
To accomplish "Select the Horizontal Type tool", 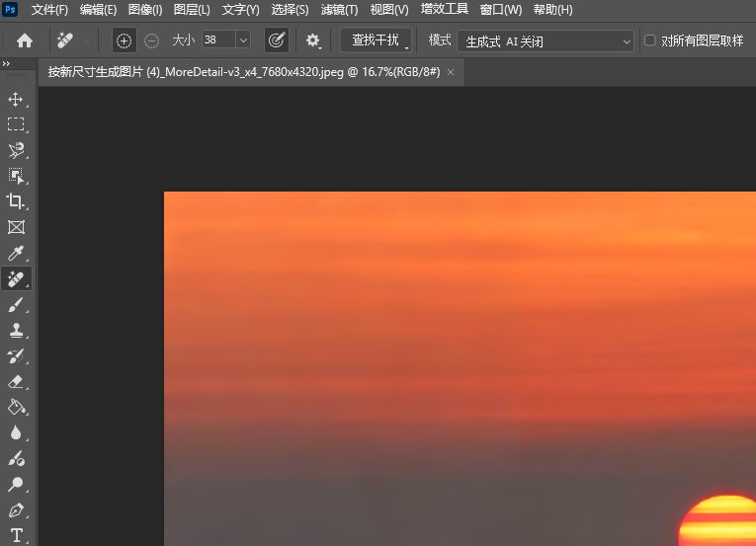I will [16, 536].
